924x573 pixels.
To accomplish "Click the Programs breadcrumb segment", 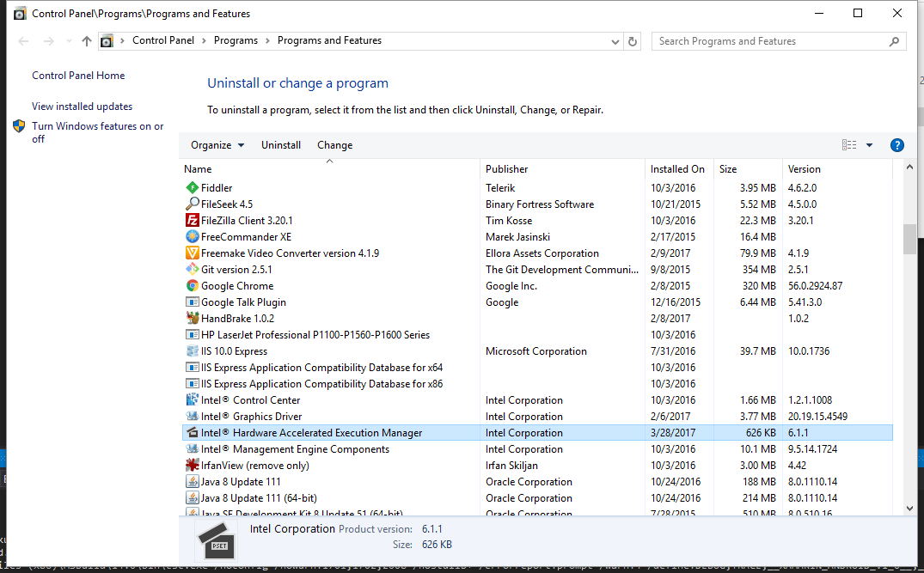I will [x=236, y=40].
